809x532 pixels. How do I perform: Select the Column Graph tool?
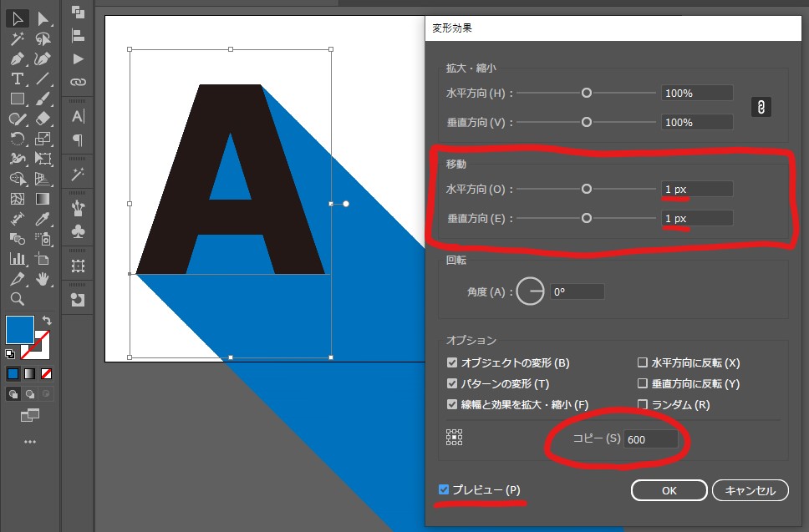[17, 259]
